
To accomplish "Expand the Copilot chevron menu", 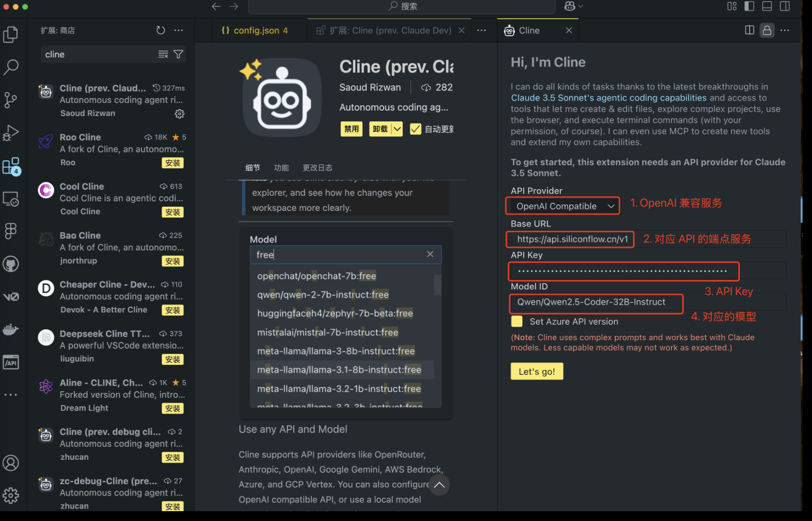I will [581, 6].
